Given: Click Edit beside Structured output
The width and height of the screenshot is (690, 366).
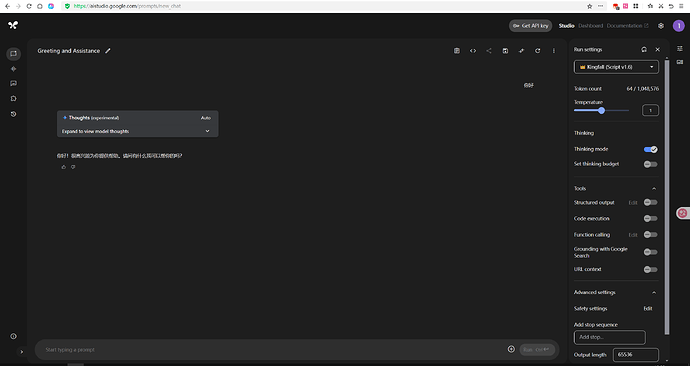Looking at the screenshot, I should pyautogui.click(x=633, y=202).
